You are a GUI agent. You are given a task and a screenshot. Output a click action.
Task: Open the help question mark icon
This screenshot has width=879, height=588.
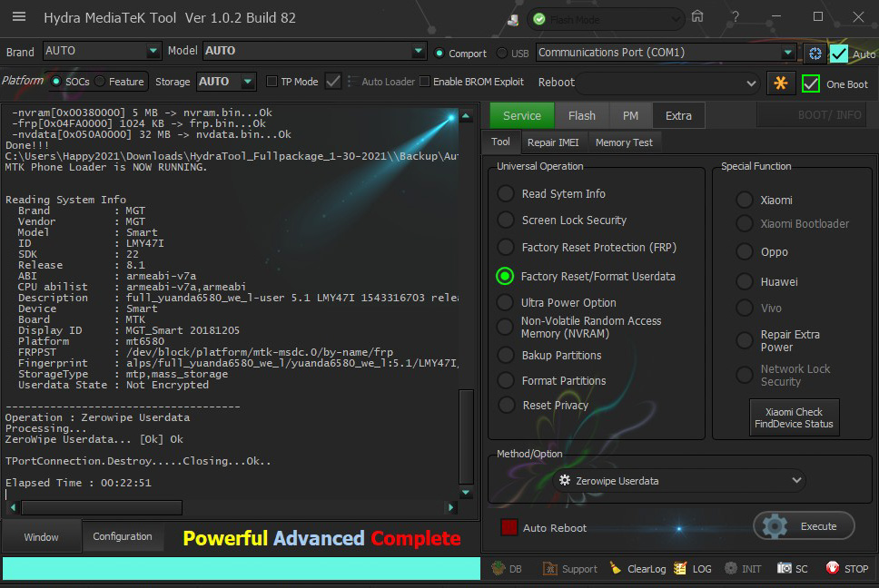(x=735, y=17)
